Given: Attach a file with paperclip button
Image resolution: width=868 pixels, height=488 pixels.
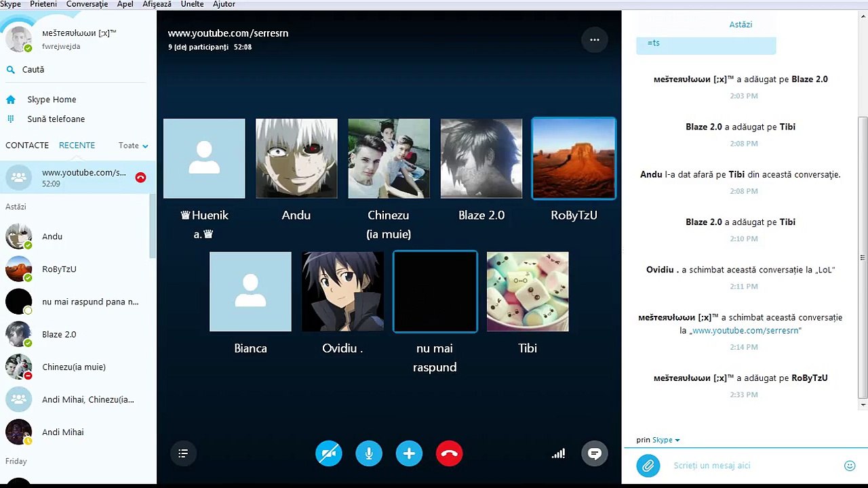Looking at the screenshot, I should (x=648, y=466).
